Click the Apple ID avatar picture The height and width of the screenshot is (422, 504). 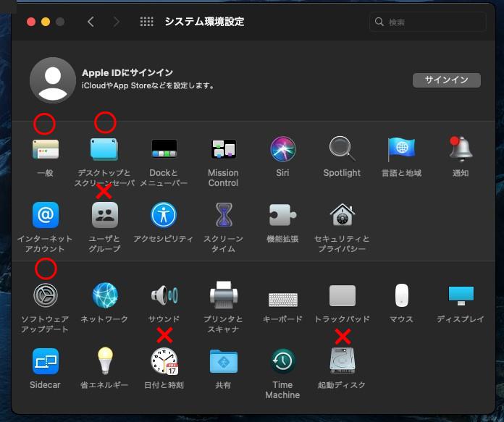coord(53,80)
